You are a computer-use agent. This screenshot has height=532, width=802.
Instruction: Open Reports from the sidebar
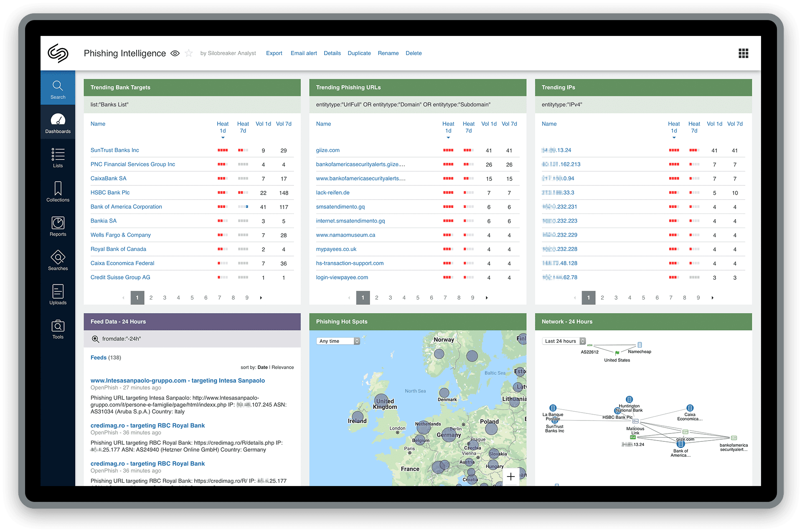(x=58, y=225)
